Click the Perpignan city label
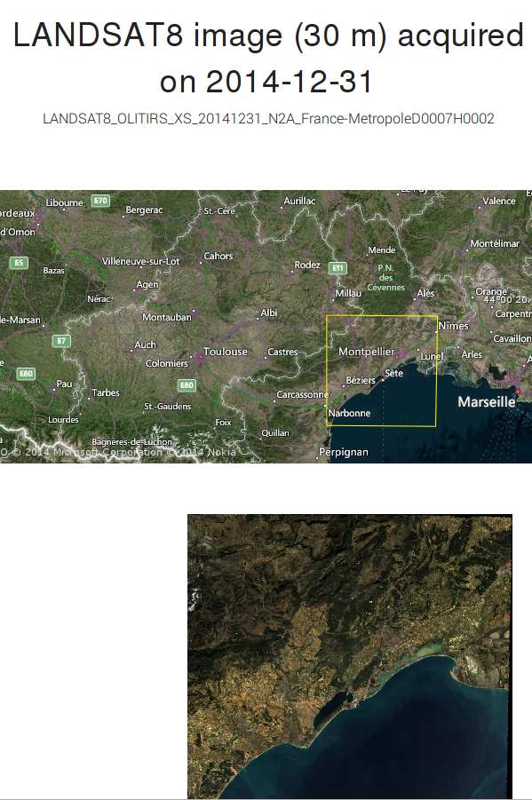Image resolution: width=532 pixels, height=800 pixels. coord(344,452)
